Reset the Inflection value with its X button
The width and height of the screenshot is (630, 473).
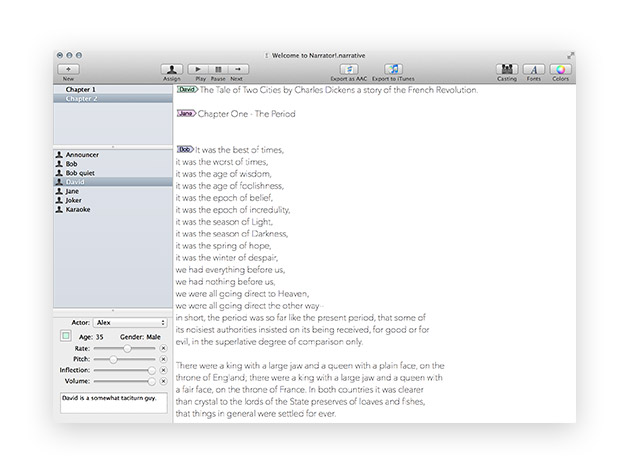point(164,370)
